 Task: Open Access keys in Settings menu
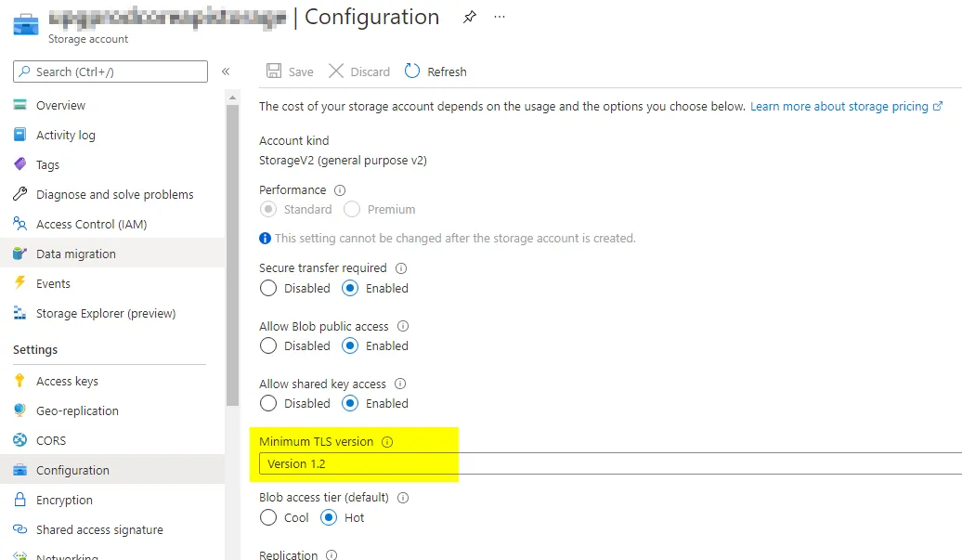tap(67, 382)
